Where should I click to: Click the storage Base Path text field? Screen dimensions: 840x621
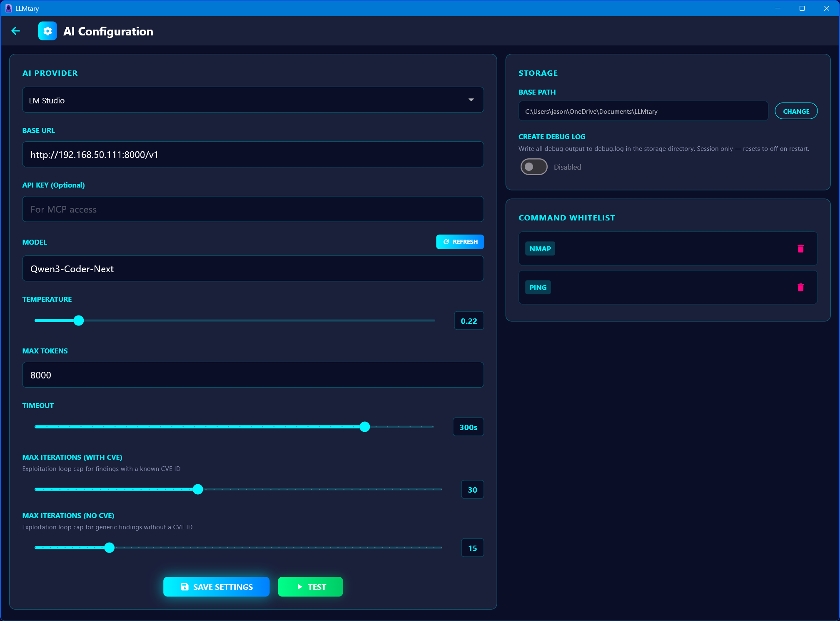click(x=643, y=111)
